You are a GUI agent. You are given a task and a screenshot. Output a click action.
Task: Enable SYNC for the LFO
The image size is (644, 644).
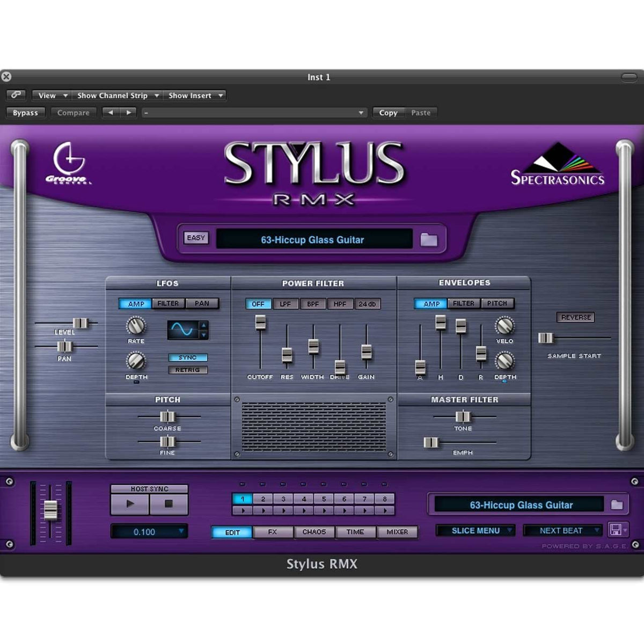[188, 356]
